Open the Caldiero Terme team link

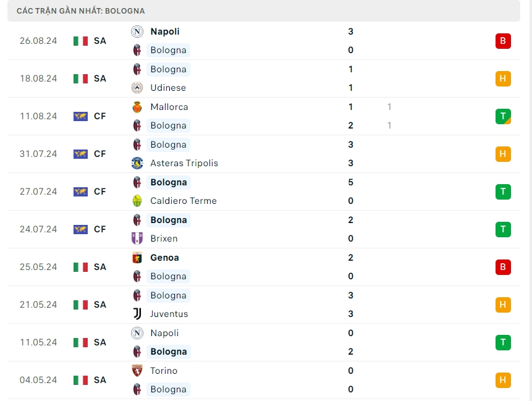(x=183, y=201)
